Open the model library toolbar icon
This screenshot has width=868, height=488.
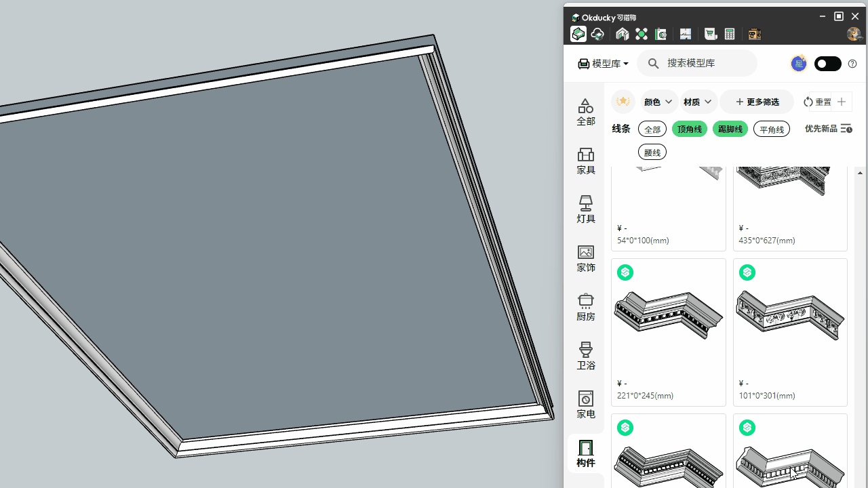coord(578,34)
